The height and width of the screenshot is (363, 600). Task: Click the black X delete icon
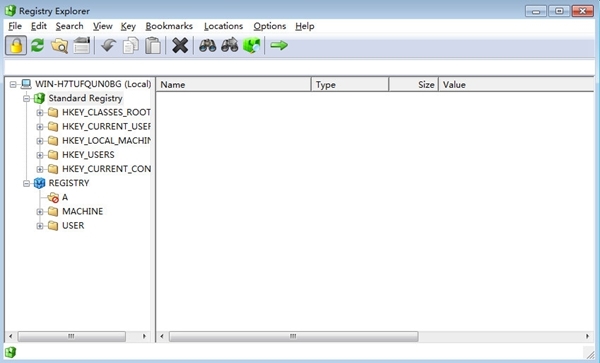click(x=180, y=46)
